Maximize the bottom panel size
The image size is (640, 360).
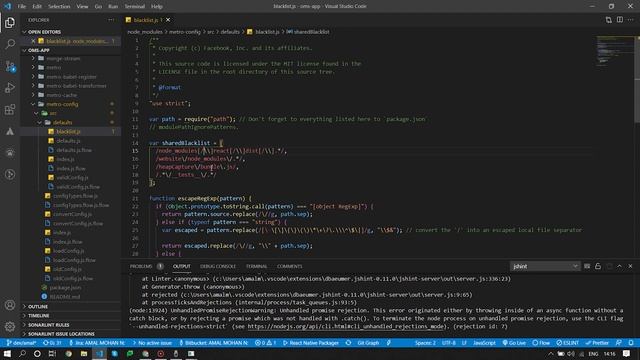[620, 266]
